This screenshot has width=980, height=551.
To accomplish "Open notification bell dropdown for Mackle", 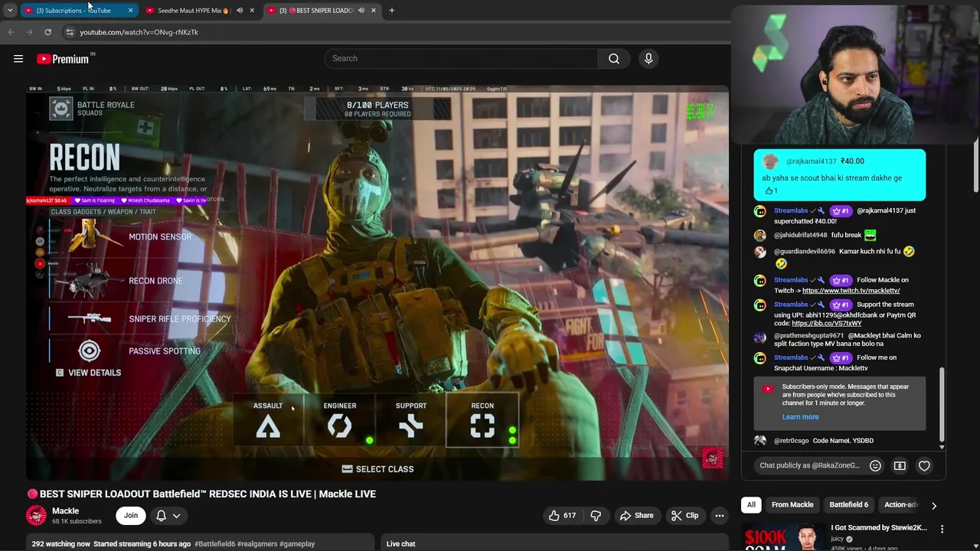I will pos(168,516).
